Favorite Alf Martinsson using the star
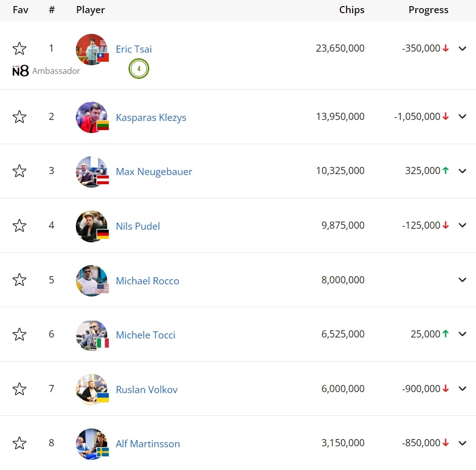Image resolution: width=476 pixels, height=470 pixels. coord(19,443)
